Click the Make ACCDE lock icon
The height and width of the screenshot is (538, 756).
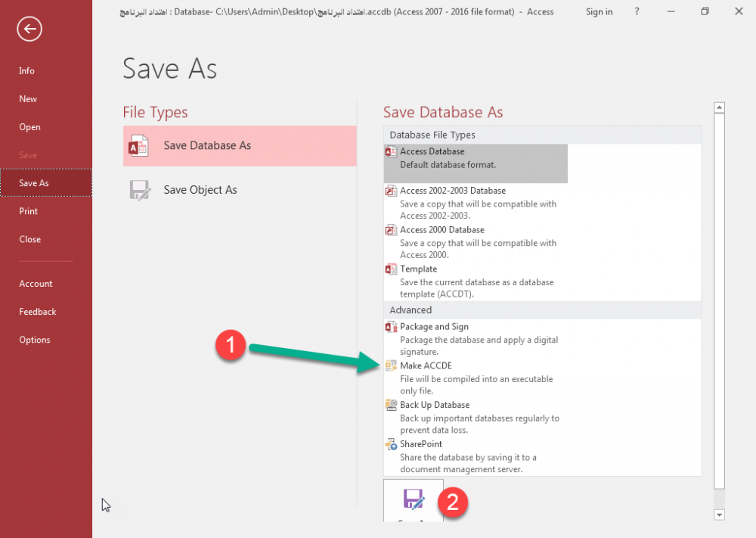pyautogui.click(x=391, y=366)
